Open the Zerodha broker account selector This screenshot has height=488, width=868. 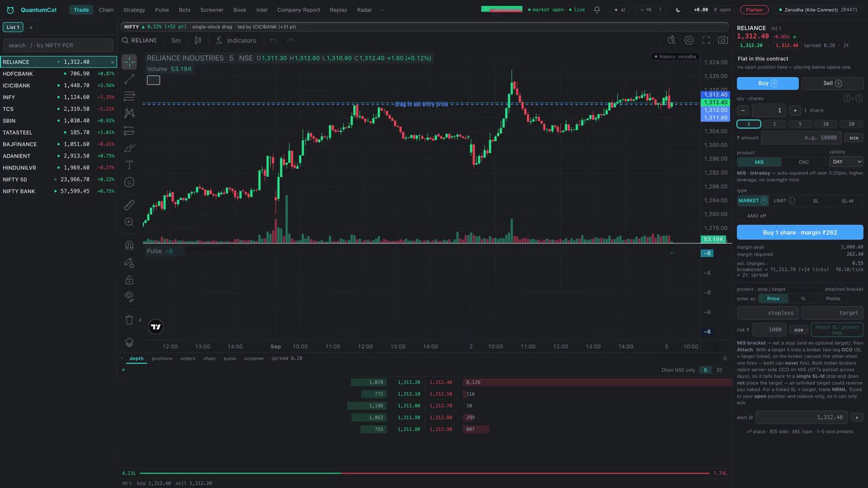(818, 10)
